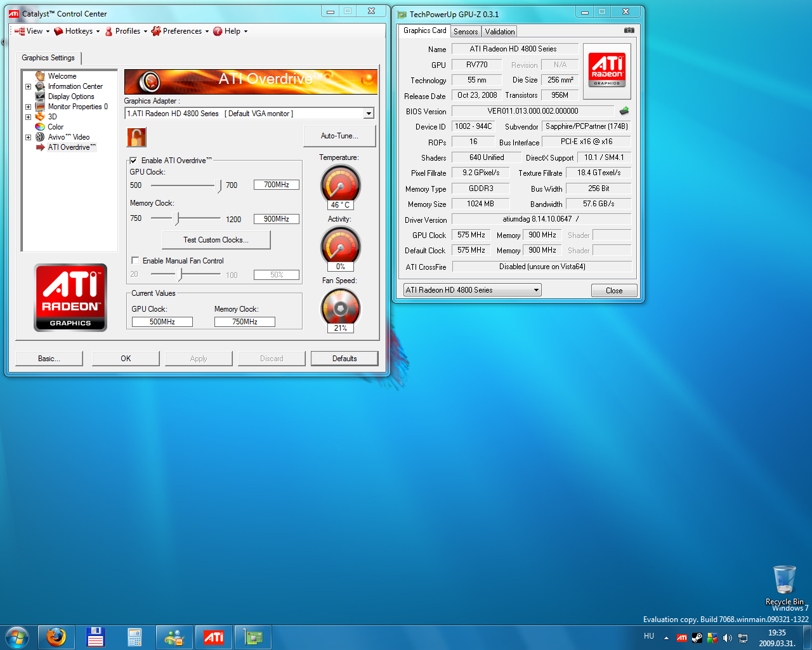Click the Show desktop strip
The image size is (812, 650).
tap(808, 638)
